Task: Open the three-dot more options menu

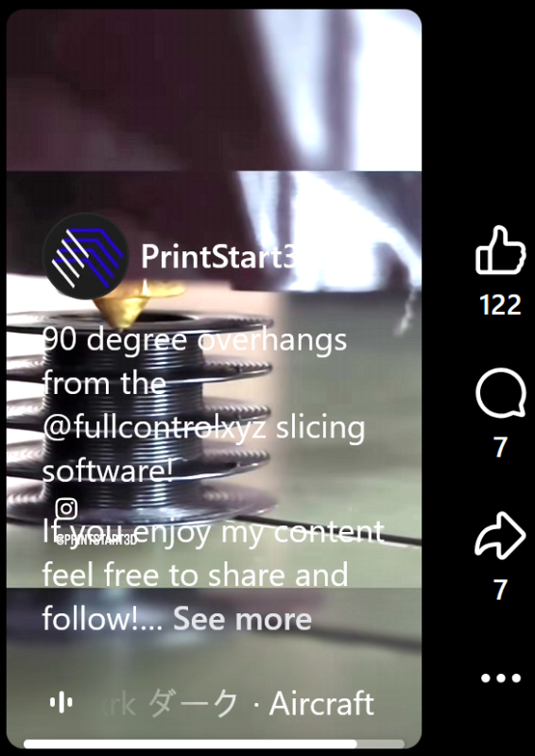Action: [x=501, y=678]
